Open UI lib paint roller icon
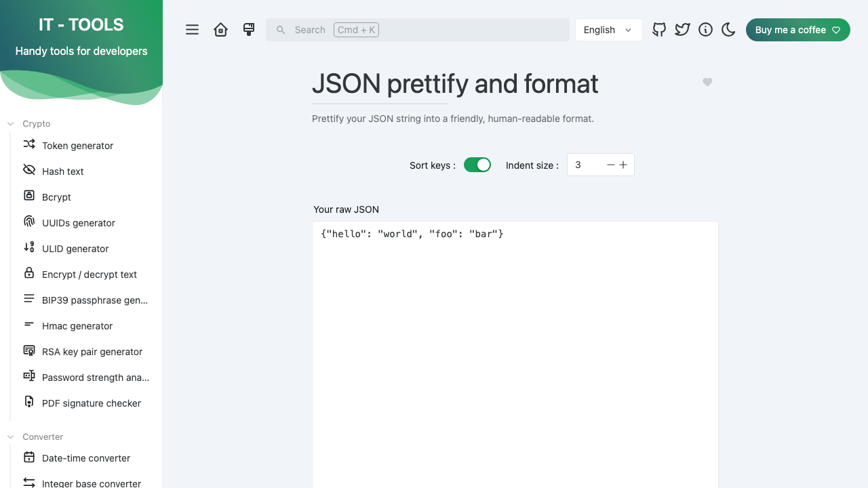868x488 pixels. pos(249,30)
